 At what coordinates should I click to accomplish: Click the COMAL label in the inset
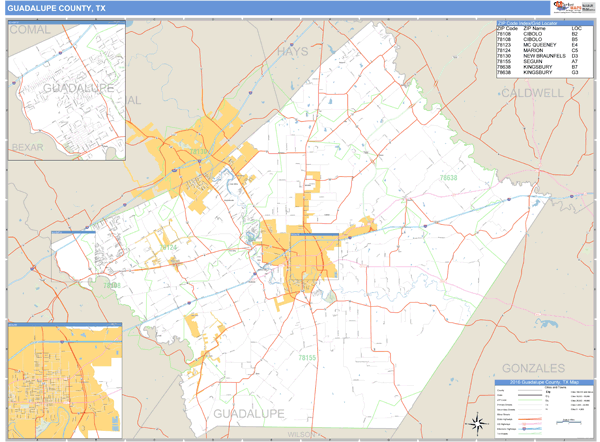[x=30, y=30]
